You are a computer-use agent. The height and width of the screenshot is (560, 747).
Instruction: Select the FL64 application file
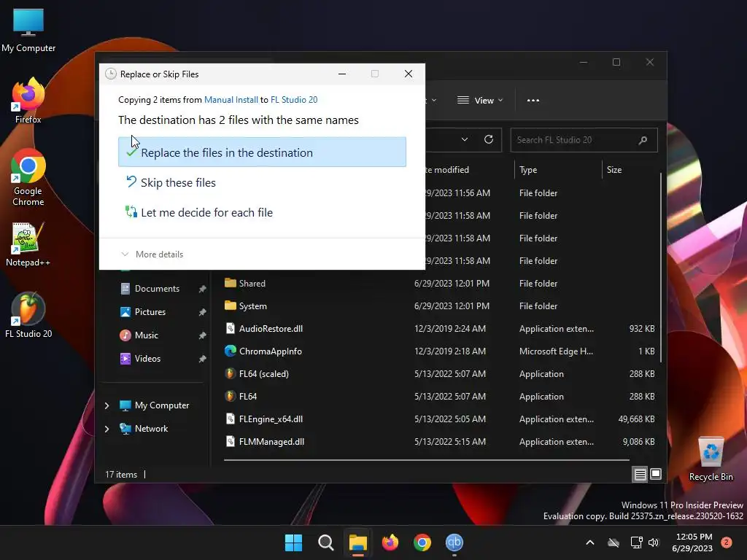click(x=440, y=396)
